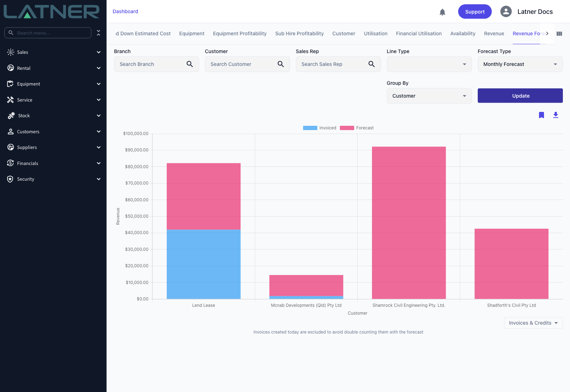Click the Sales sidebar icon
This screenshot has height=392, width=570.
click(11, 52)
